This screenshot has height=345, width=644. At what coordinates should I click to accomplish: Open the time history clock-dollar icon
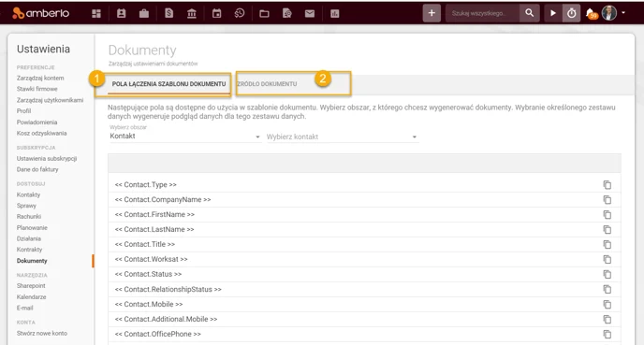(240, 13)
